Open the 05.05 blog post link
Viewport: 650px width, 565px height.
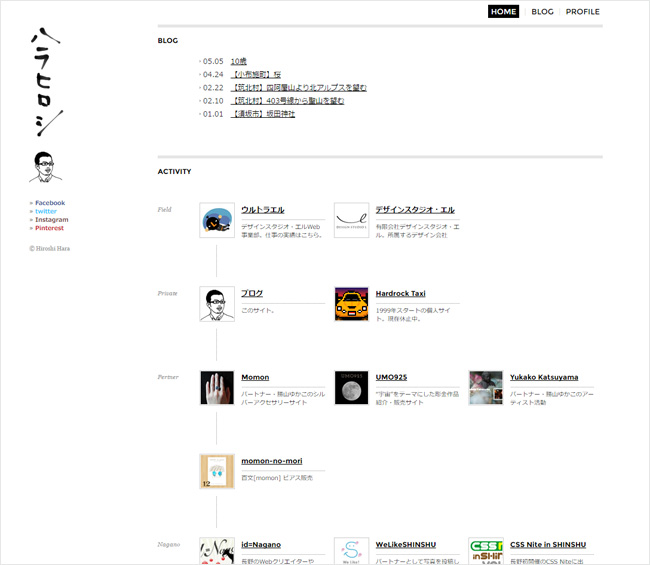pos(238,61)
